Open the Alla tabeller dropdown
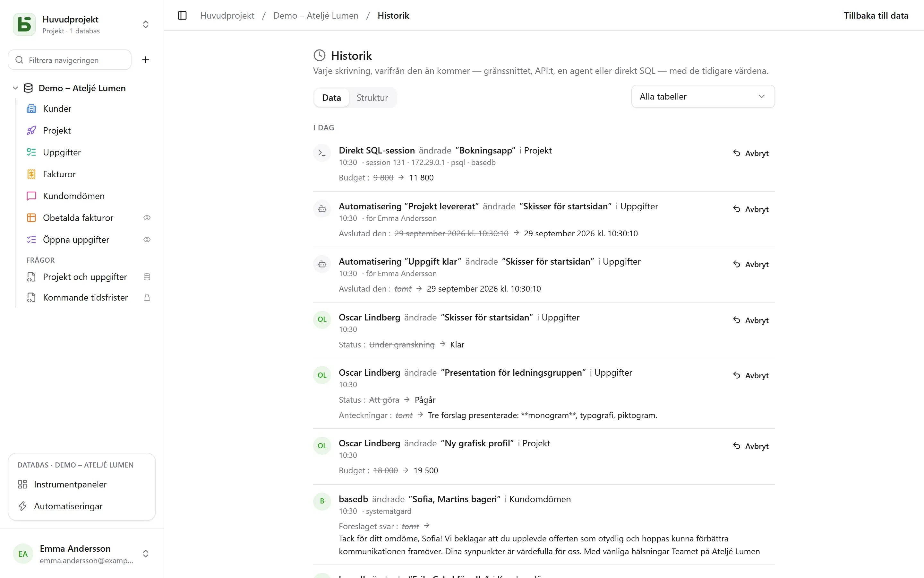Image resolution: width=924 pixels, height=578 pixels. point(703,96)
